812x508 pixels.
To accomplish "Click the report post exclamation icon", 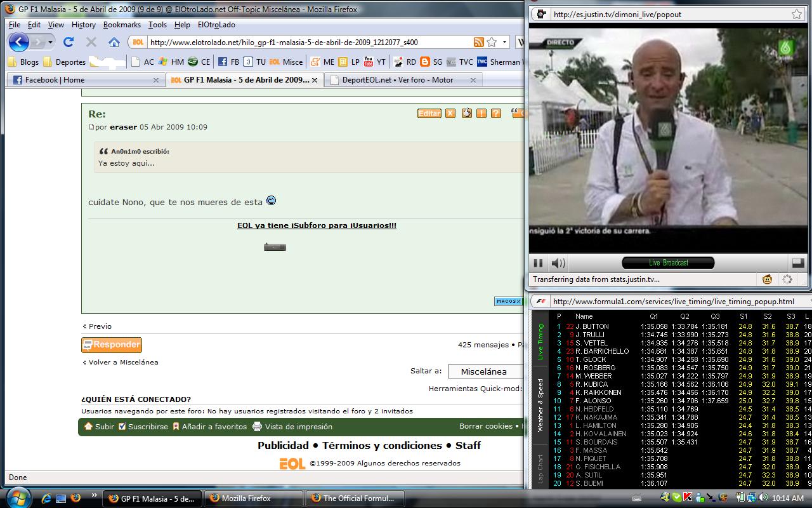I will pos(481,113).
